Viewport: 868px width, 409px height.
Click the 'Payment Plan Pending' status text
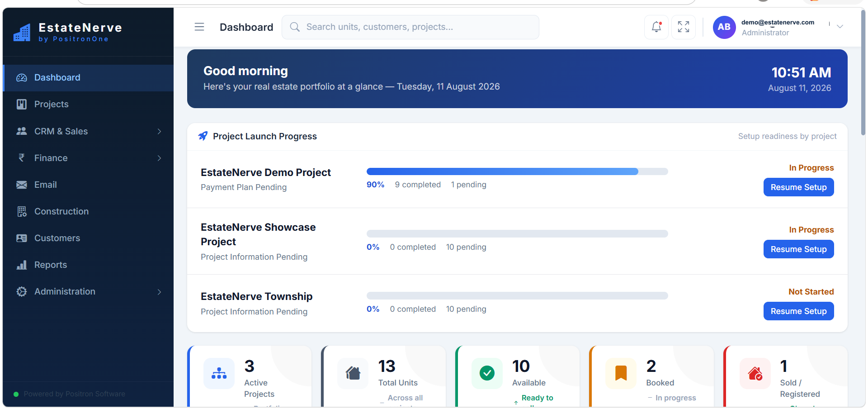pyautogui.click(x=244, y=187)
